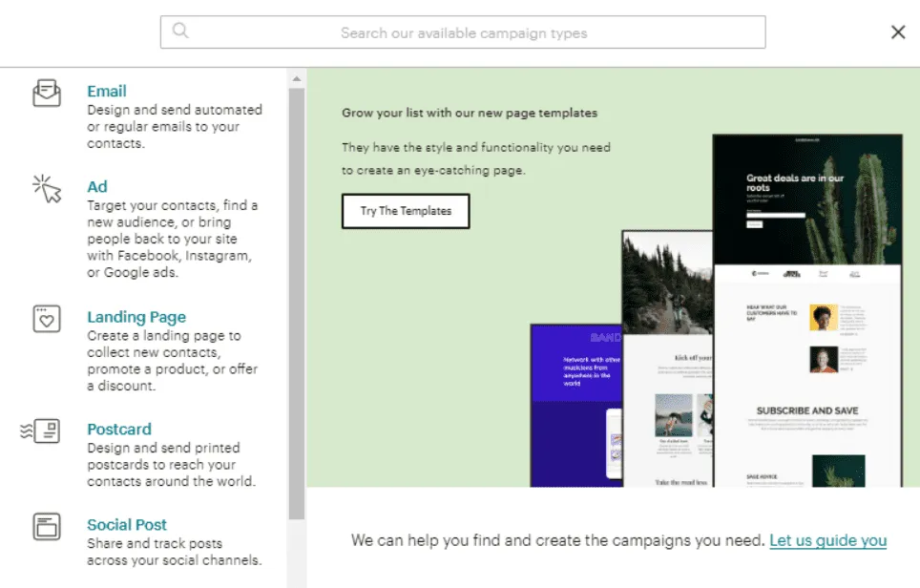Focus the campaign types search field
This screenshot has width=920, height=588.
click(x=463, y=32)
